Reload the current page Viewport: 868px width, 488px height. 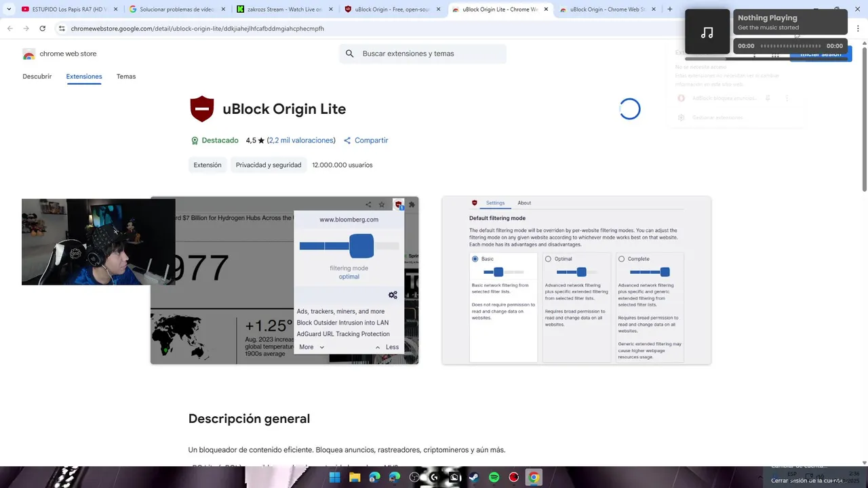43,28
